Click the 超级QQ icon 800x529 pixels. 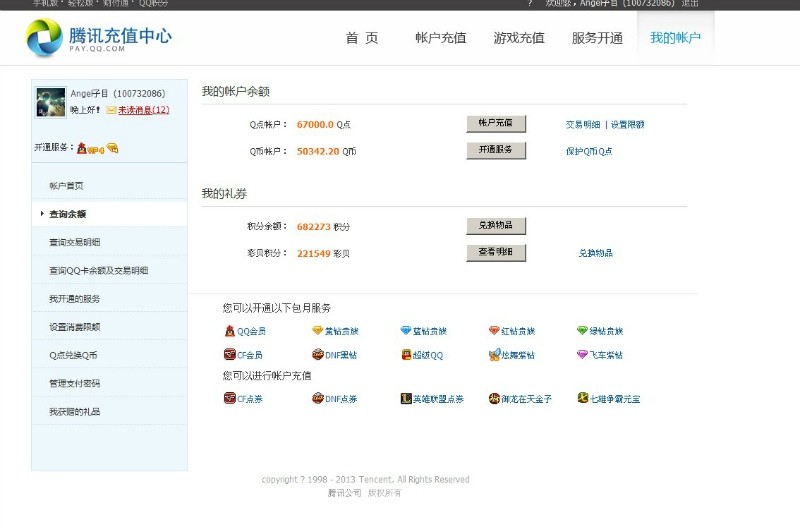406,355
